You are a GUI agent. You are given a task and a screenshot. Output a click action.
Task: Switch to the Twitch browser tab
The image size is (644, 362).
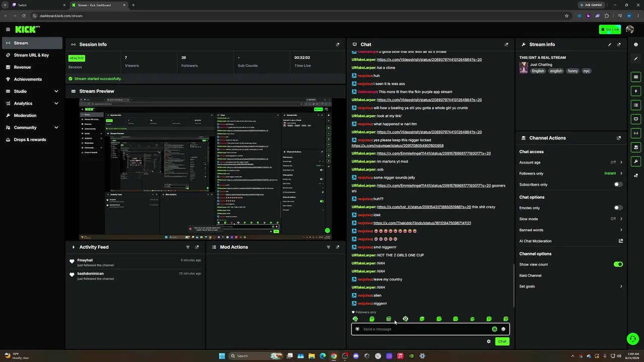click(x=39, y=5)
